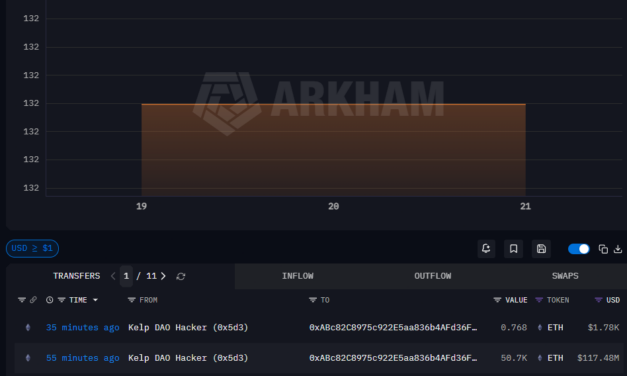627x376 pixels.
Task: Open 0xABc82C address in the 0.768 row
Action: pos(393,328)
